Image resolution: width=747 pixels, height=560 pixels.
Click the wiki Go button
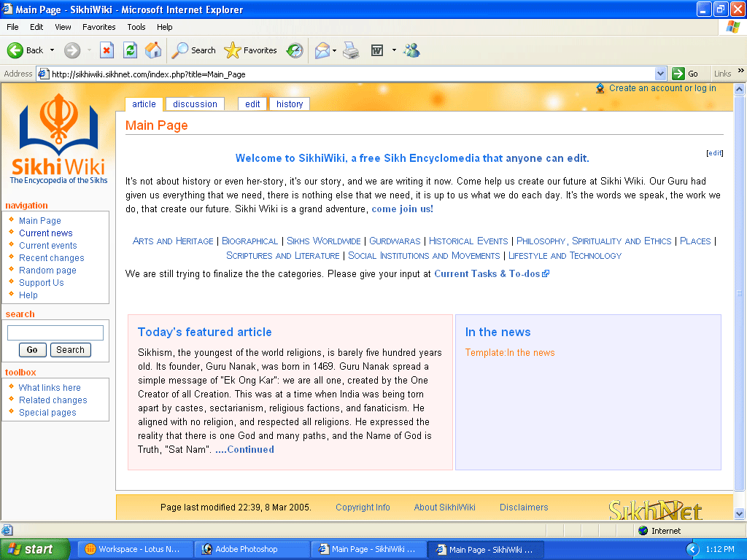click(x=32, y=350)
